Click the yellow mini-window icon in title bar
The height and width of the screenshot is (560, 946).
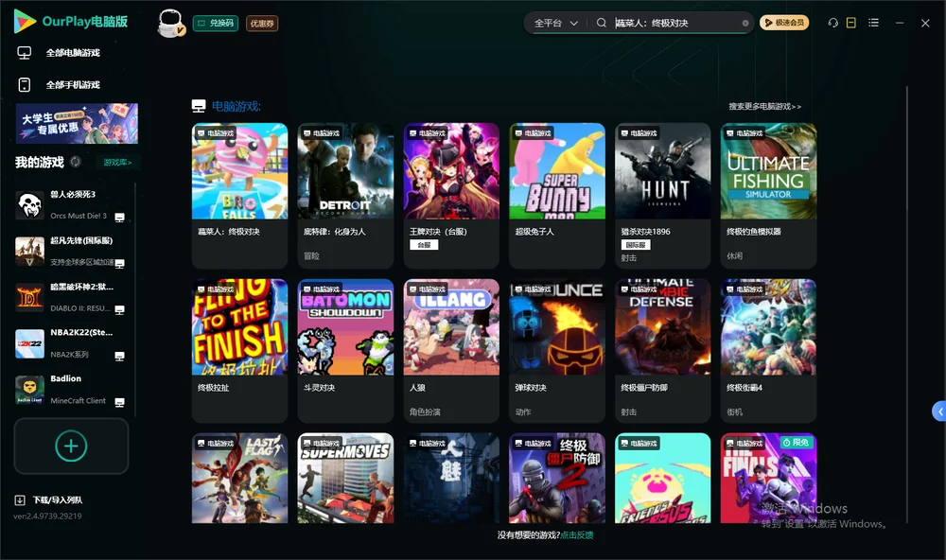[851, 23]
